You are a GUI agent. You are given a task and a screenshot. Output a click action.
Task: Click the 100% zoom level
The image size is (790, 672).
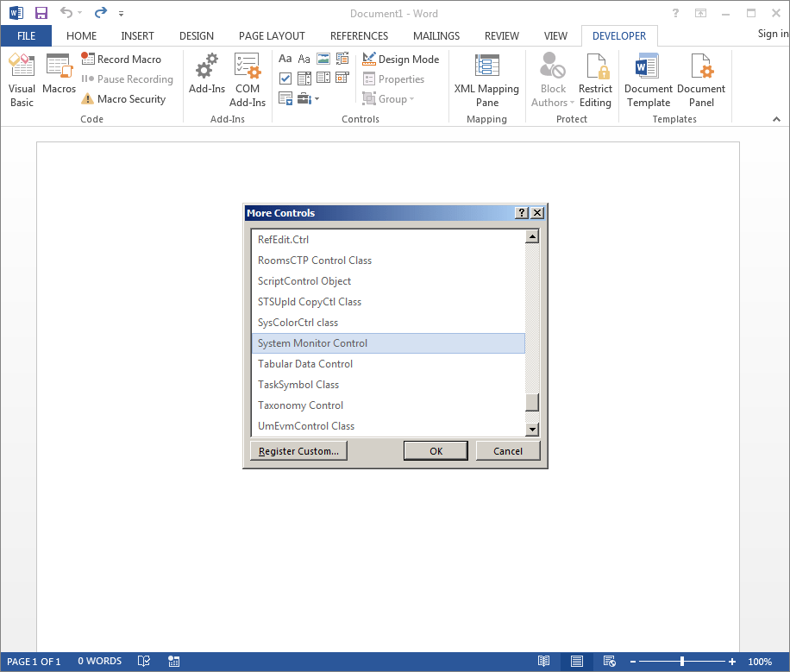tap(759, 661)
